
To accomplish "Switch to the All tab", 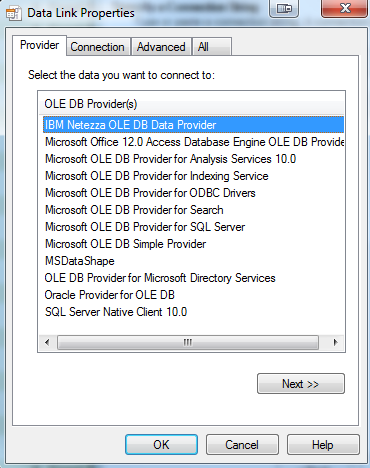I will [212, 47].
